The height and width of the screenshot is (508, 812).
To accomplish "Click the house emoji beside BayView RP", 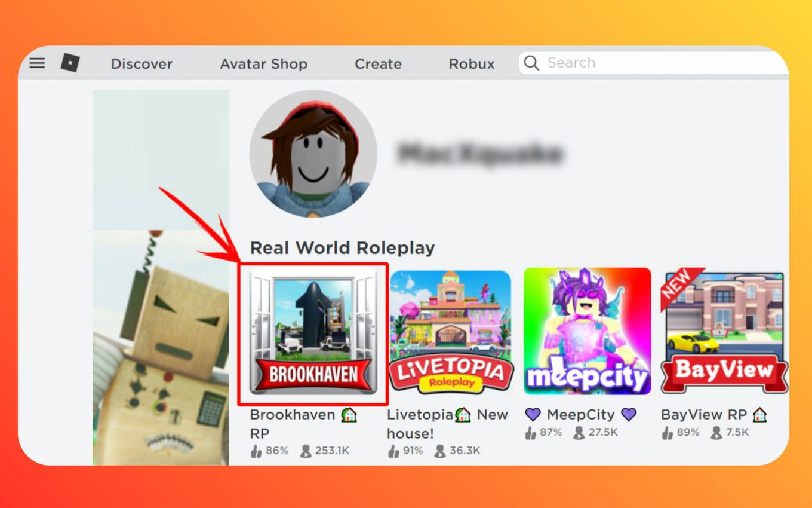I will point(759,415).
